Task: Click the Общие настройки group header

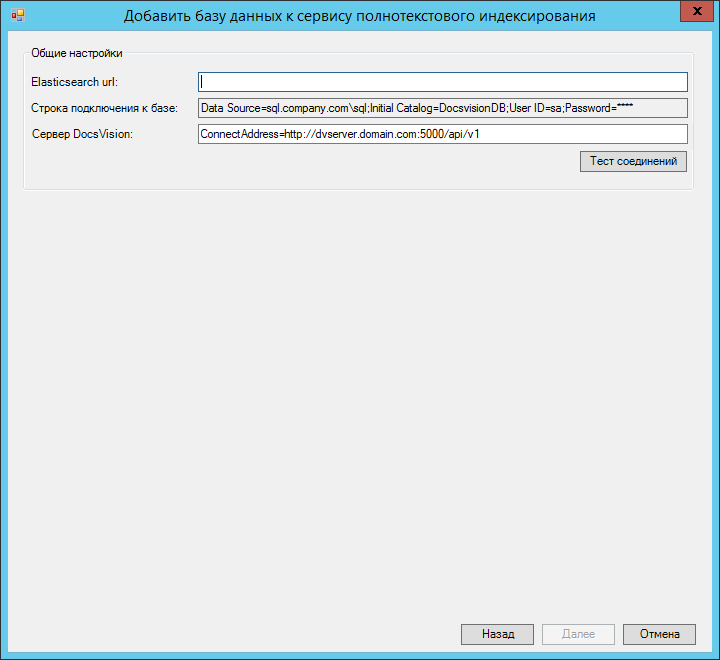Action: tap(77, 53)
